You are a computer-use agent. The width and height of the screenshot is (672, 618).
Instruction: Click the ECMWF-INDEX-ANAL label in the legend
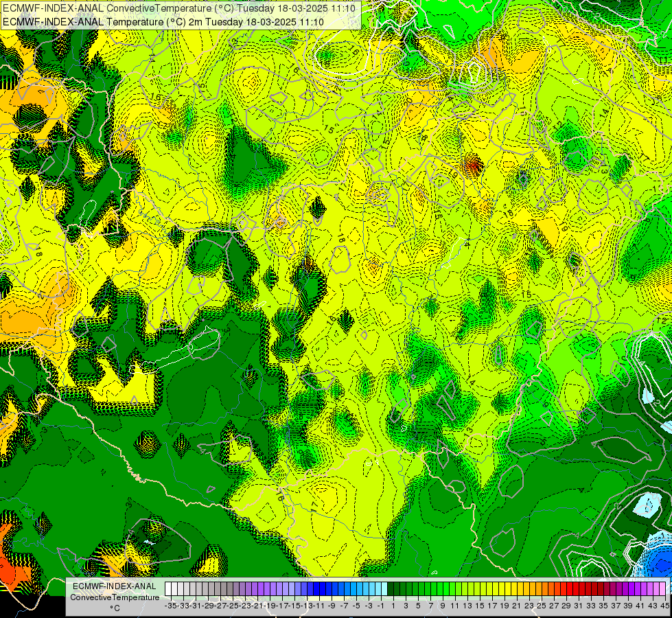pos(115,586)
